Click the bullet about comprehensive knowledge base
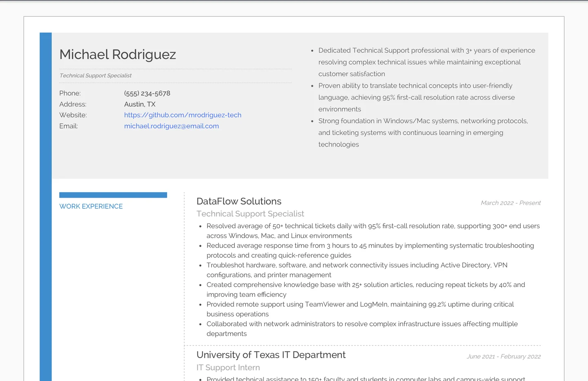The width and height of the screenshot is (588, 381). tap(366, 290)
